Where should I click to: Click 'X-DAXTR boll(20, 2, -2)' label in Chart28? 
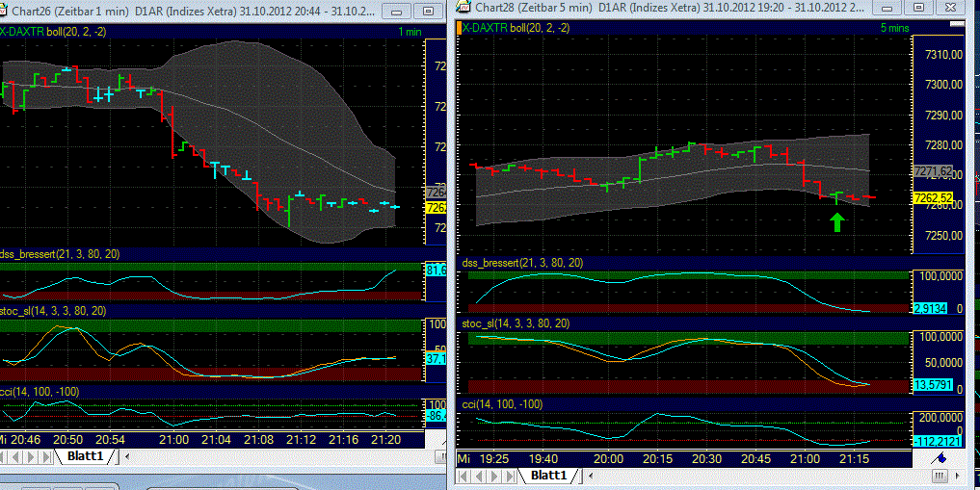point(516,28)
